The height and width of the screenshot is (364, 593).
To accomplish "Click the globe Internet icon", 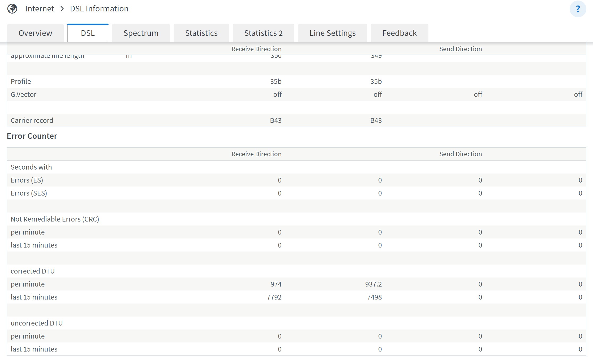I will pos(12,9).
